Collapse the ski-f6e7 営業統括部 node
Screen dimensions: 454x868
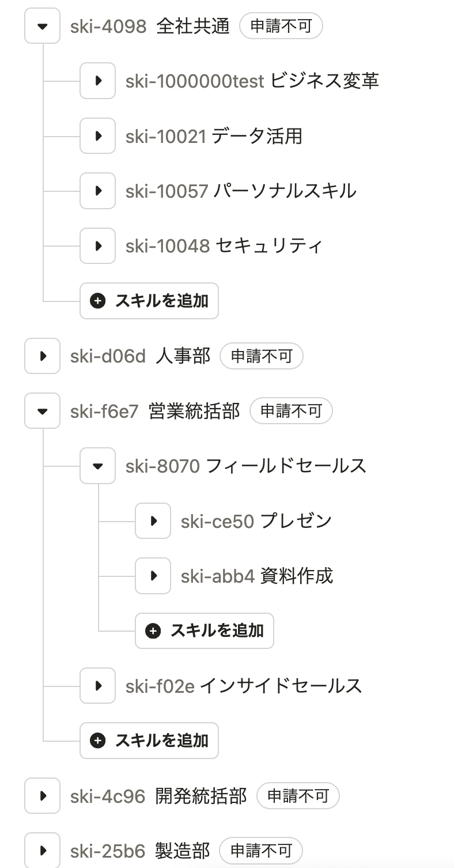[42, 411]
